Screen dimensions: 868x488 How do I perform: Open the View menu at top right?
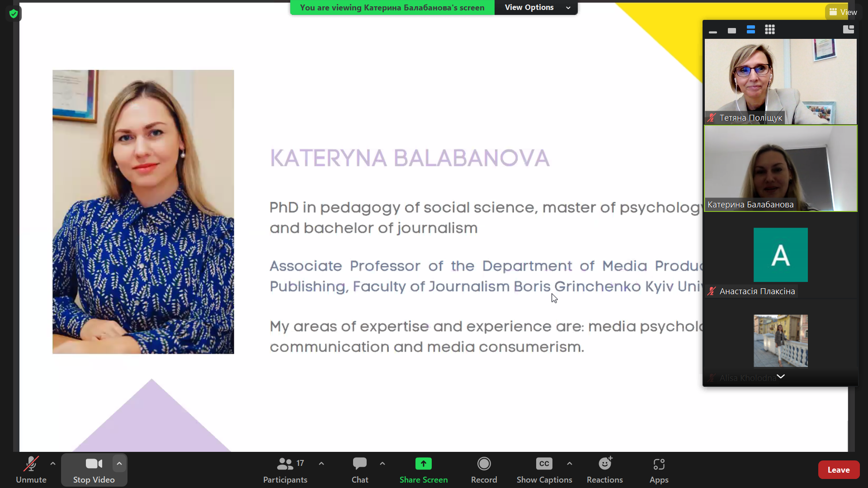tap(843, 12)
